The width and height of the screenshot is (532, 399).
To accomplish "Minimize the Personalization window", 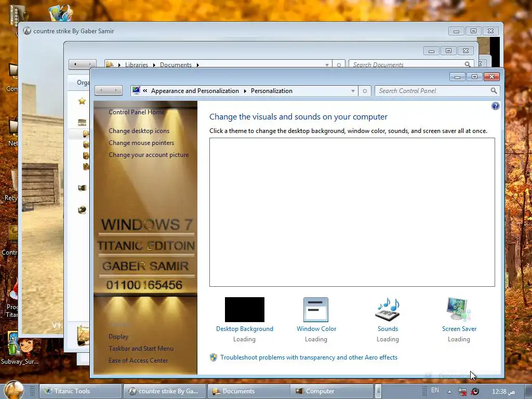I will (457, 77).
